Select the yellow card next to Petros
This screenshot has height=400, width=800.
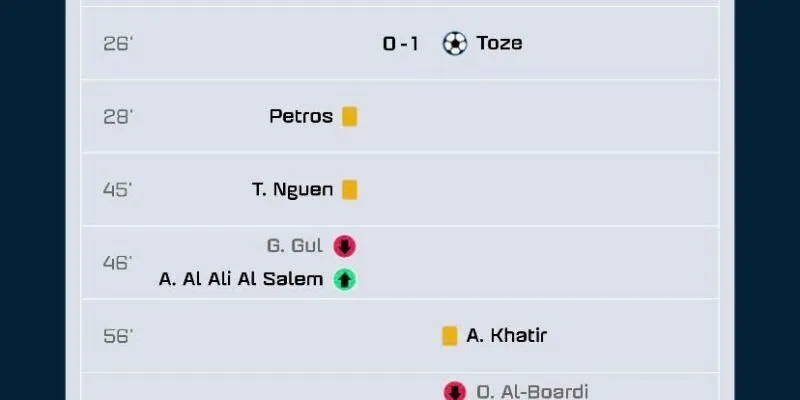(x=349, y=116)
